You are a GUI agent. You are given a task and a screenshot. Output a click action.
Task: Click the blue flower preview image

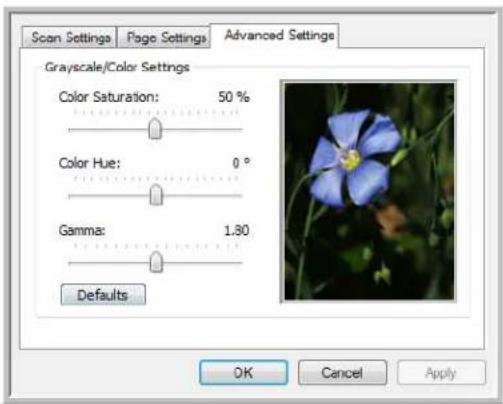coord(369,191)
